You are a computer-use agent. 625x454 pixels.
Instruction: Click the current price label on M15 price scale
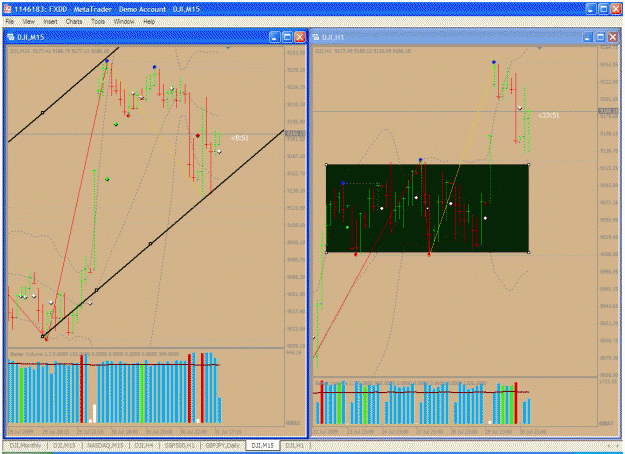pyautogui.click(x=295, y=134)
